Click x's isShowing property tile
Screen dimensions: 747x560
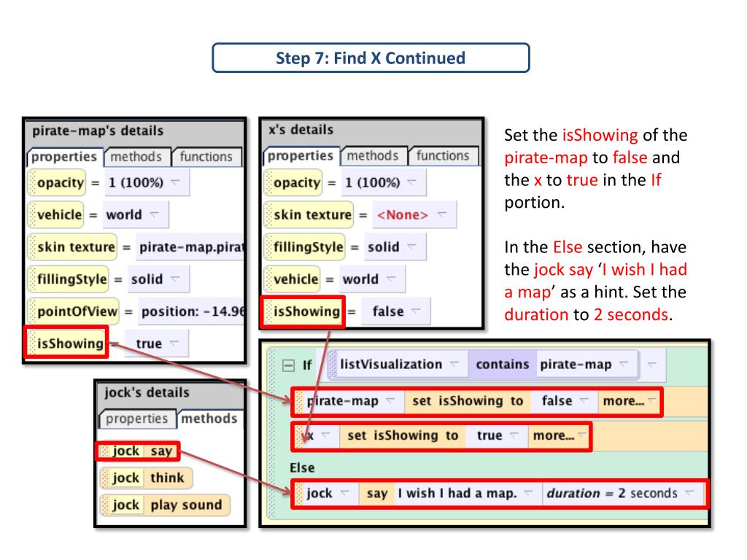pyautogui.click(x=303, y=311)
